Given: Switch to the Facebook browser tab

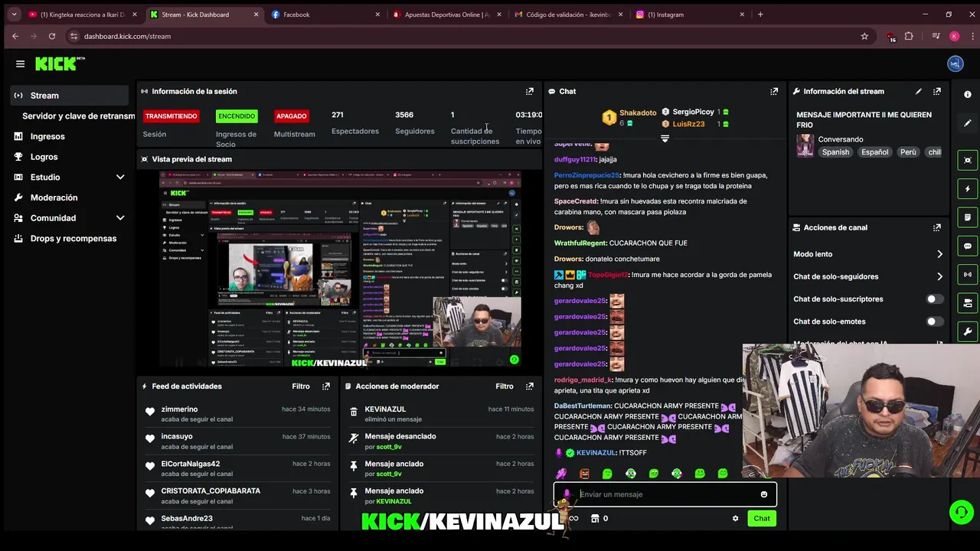Looking at the screenshot, I should coord(325,15).
